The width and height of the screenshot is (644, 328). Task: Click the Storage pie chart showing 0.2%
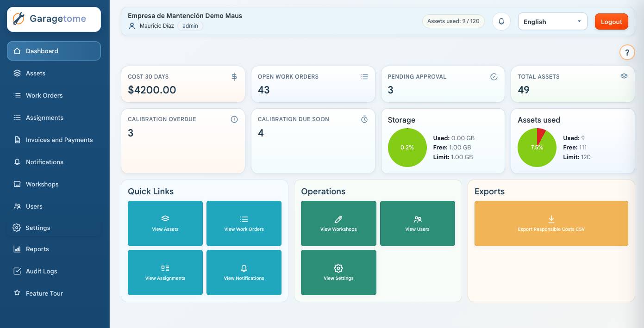[x=407, y=148]
